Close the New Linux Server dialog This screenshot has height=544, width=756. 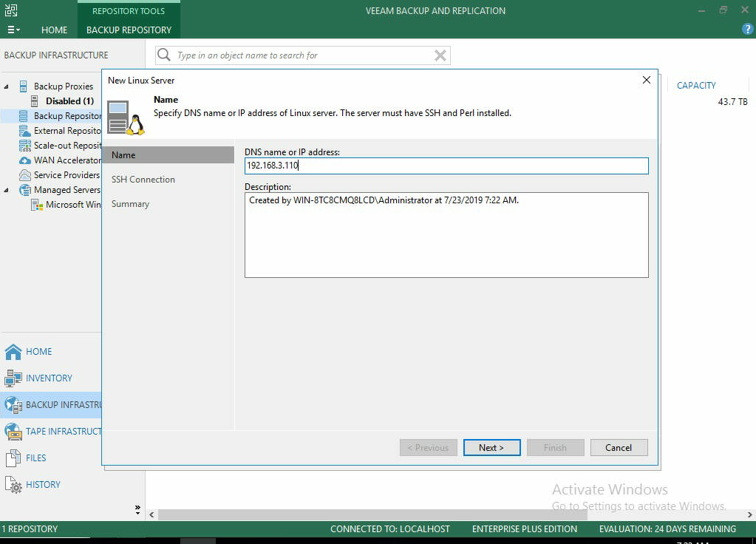[x=647, y=80]
